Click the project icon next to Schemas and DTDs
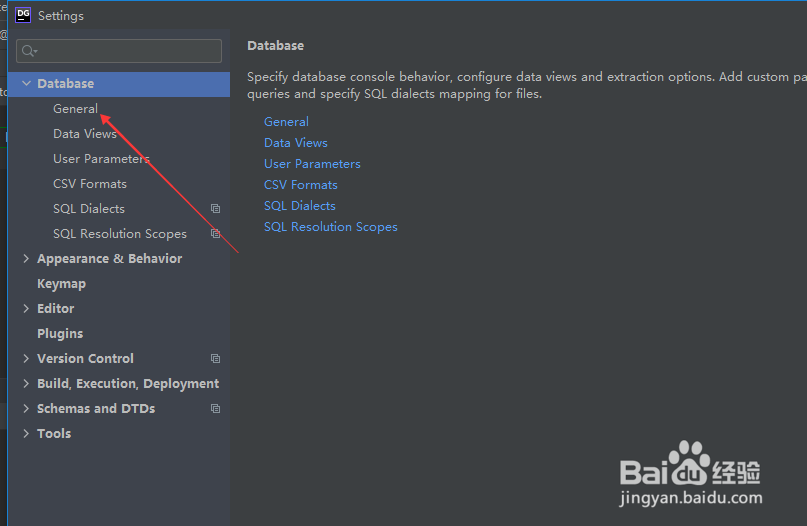The image size is (807, 526). [215, 409]
